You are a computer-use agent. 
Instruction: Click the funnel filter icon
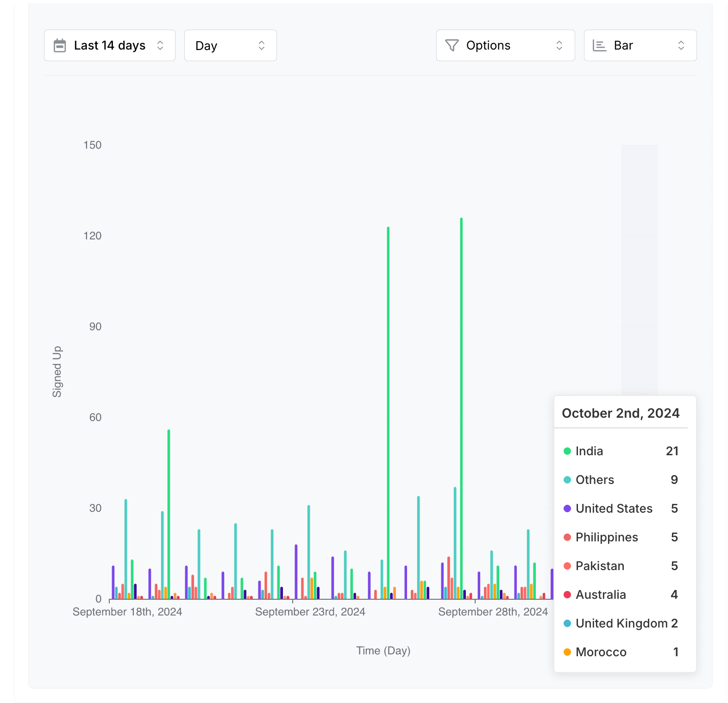[452, 45]
